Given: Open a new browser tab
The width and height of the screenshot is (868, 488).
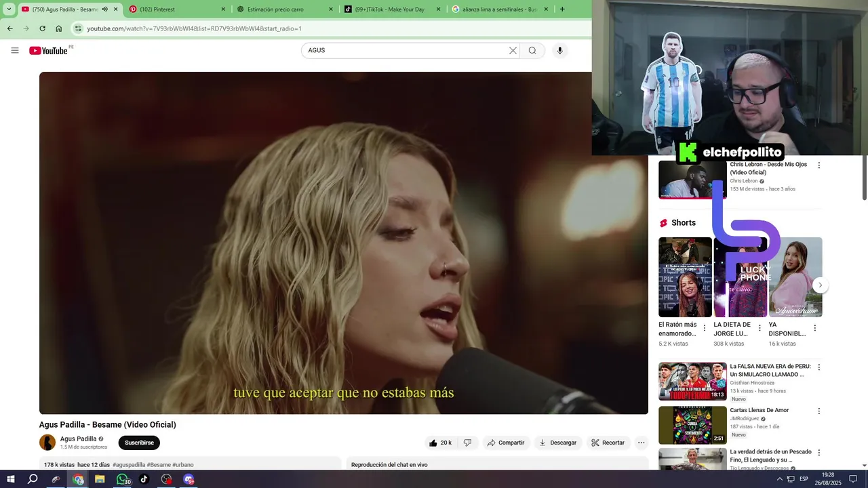Looking at the screenshot, I should click(x=562, y=9).
